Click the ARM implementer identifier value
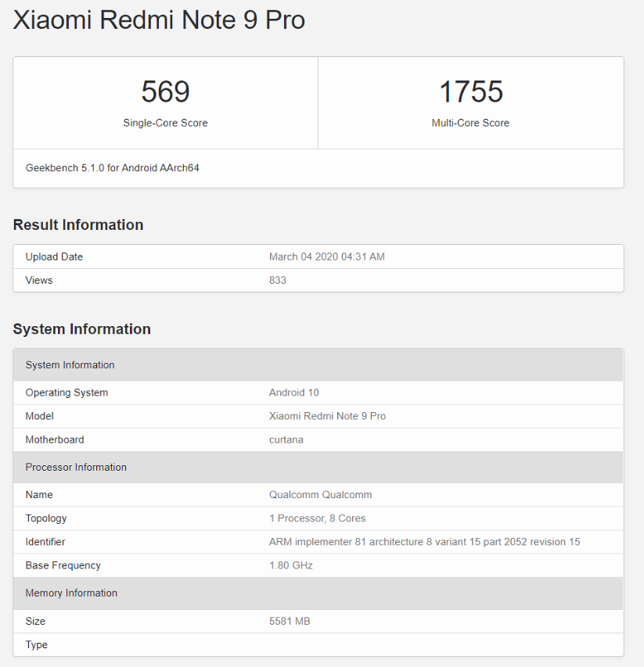The width and height of the screenshot is (644, 667). tap(424, 542)
